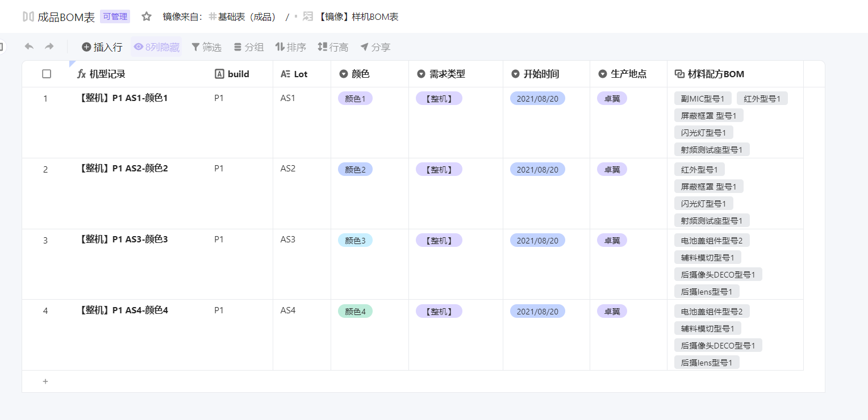This screenshot has height=420, width=868.
Task: Click the plus button to add row
Action: point(45,381)
